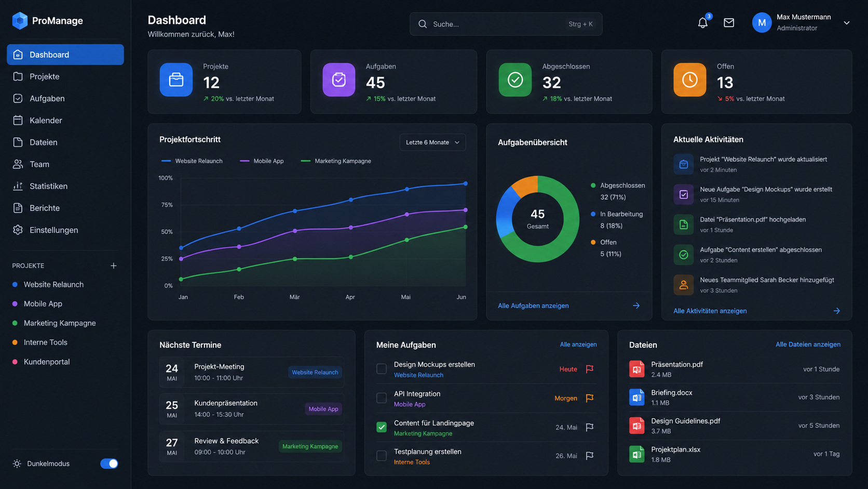
Task: Toggle Abgeschlossen segment in donut legend
Action: point(618,191)
